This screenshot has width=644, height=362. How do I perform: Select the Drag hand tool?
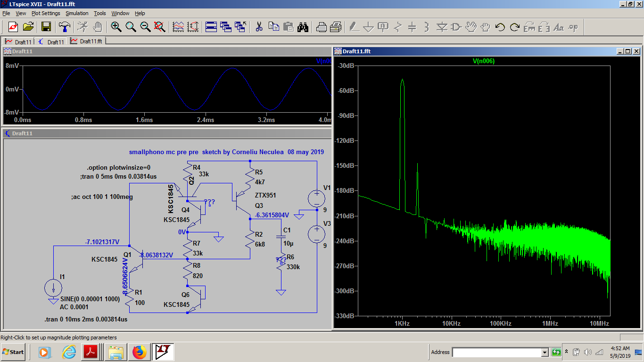click(x=485, y=27)
